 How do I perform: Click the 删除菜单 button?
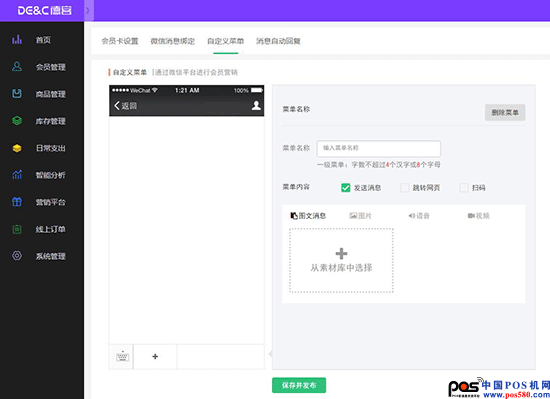pos(505,113)
